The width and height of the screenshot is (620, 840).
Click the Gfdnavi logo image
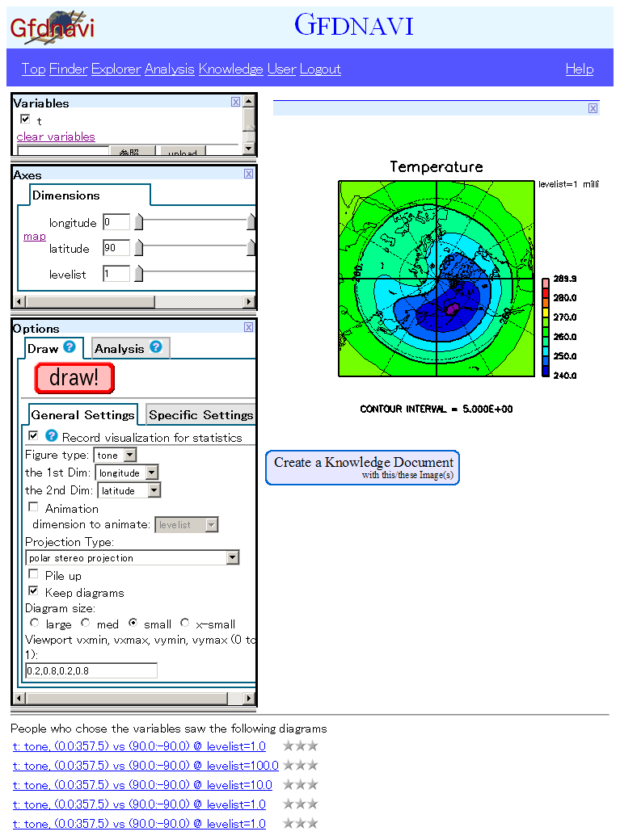coord(52,27)
